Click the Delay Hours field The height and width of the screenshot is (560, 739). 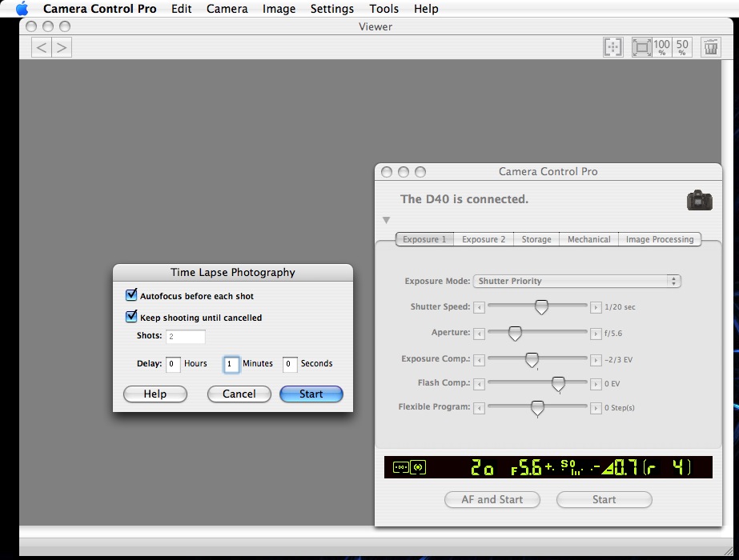pyautogui.click(x=173, y=364)
